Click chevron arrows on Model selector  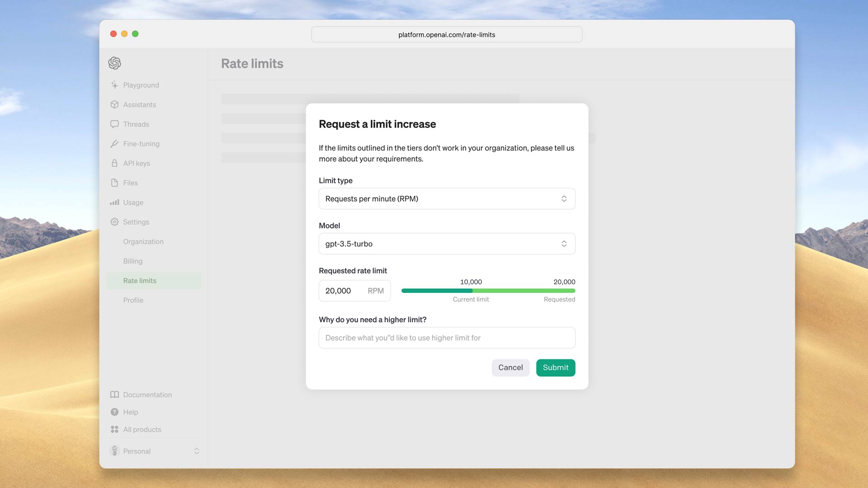click(x=564, y=244)
